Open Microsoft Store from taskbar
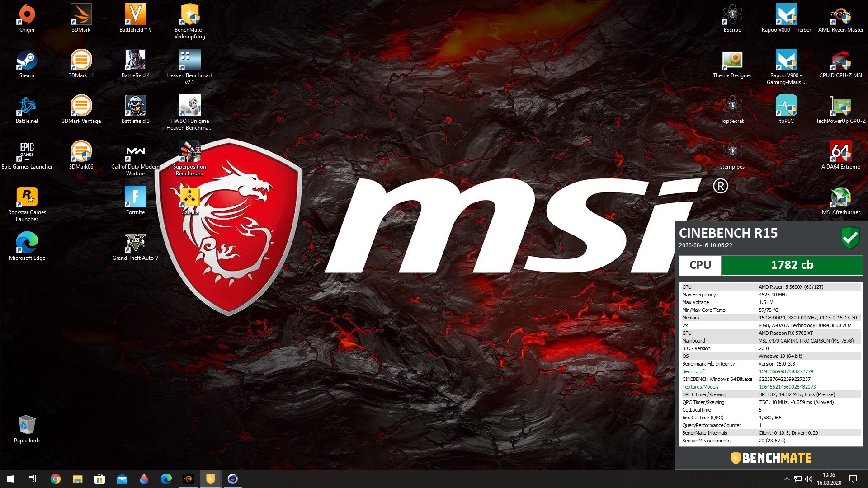Screen dimensions: 868x488 point(99,479)
